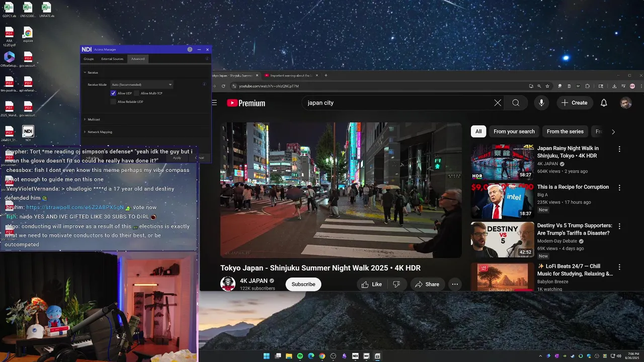Screen dimensions: 644x362
Task: Select the All filter chip
Action: pos(478,132)
